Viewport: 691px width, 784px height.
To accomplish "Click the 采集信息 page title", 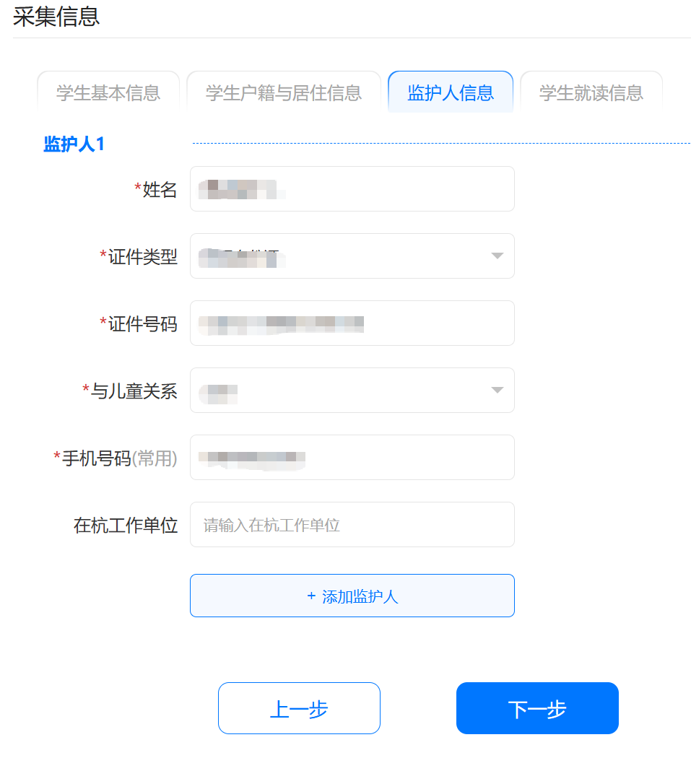I will 56,17.
